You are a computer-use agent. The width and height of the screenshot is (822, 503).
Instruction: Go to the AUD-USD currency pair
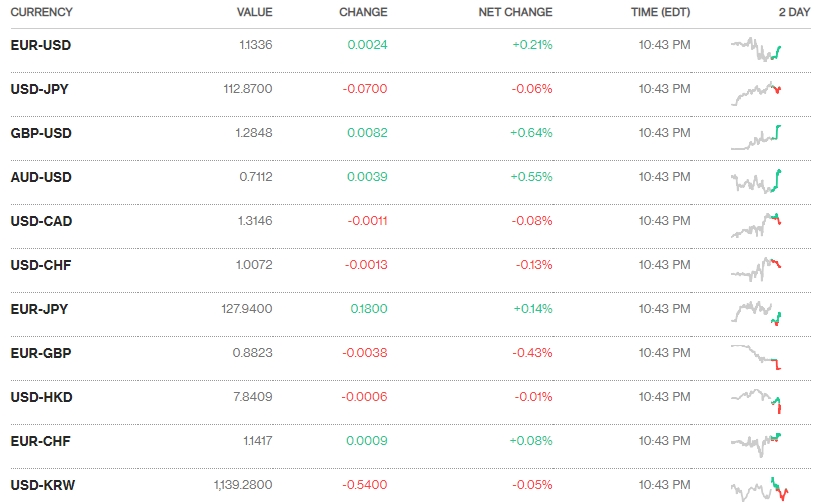coord(40,177)
